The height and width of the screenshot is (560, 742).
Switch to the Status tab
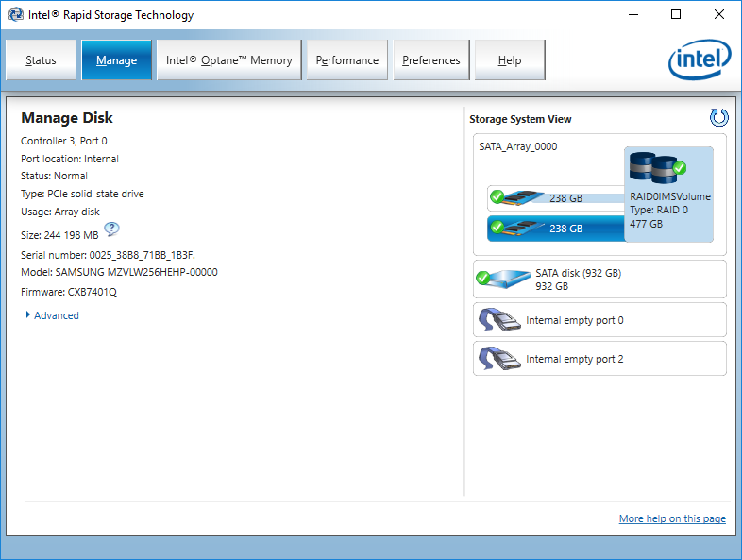tap(41, 60)
